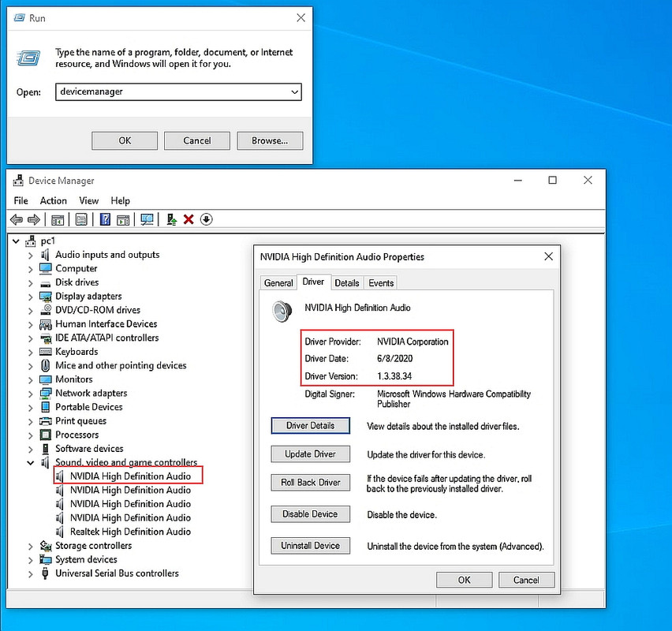
Task: Click Scan for hardware changes icon
Action: [147, 220]
